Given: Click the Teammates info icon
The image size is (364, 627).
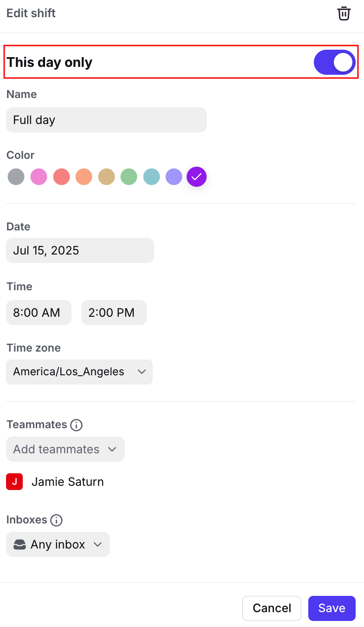Looking at the screenshot, I should click(x=76, y=425).
